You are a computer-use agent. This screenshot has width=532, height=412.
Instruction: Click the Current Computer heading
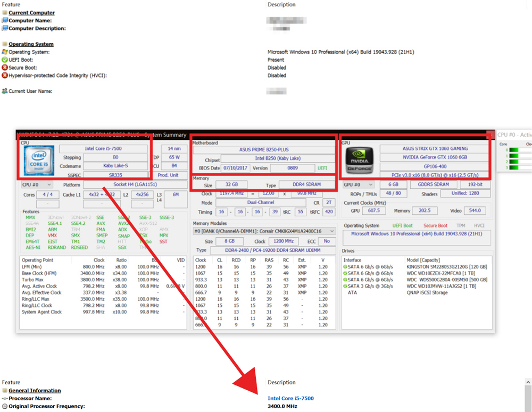click(31, 13)
